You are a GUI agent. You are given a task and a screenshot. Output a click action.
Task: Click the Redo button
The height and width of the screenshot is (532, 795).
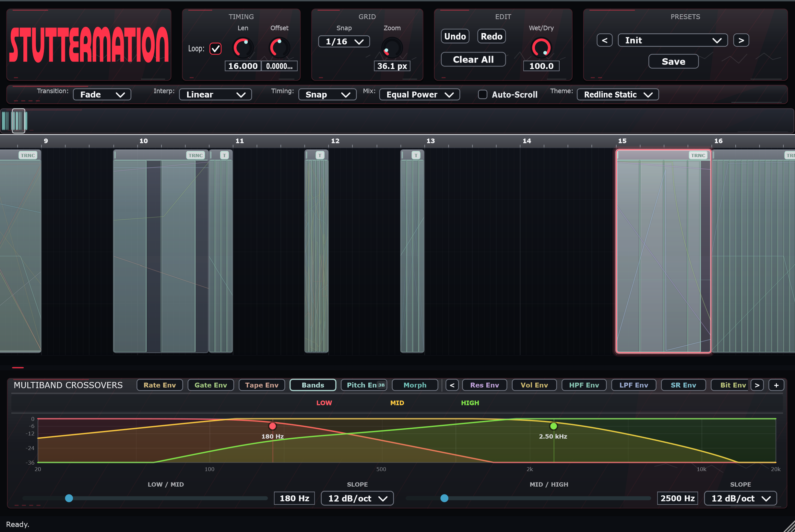click(492, 36)
